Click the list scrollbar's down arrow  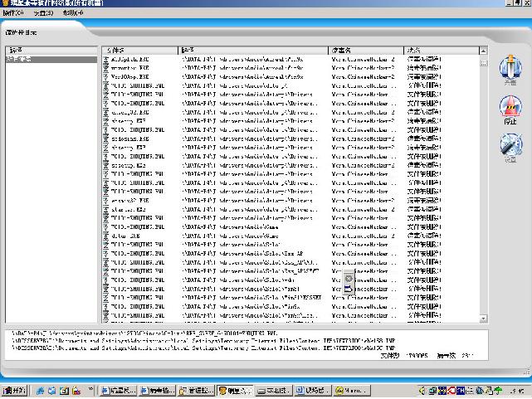click(483, 319)
